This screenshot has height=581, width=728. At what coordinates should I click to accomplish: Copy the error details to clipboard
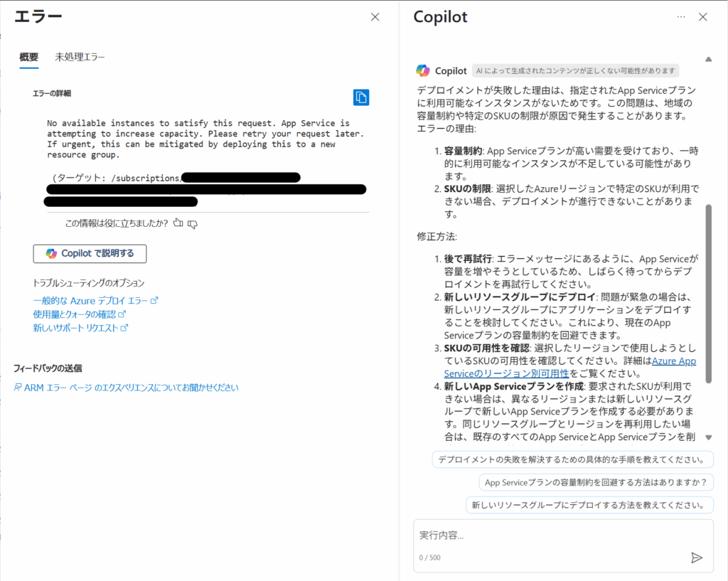[360, 97]
